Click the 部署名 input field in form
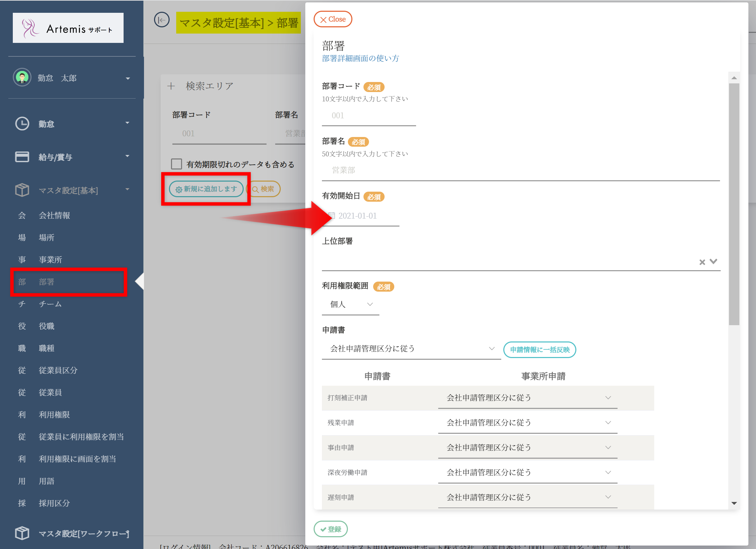 coord(520,170)
